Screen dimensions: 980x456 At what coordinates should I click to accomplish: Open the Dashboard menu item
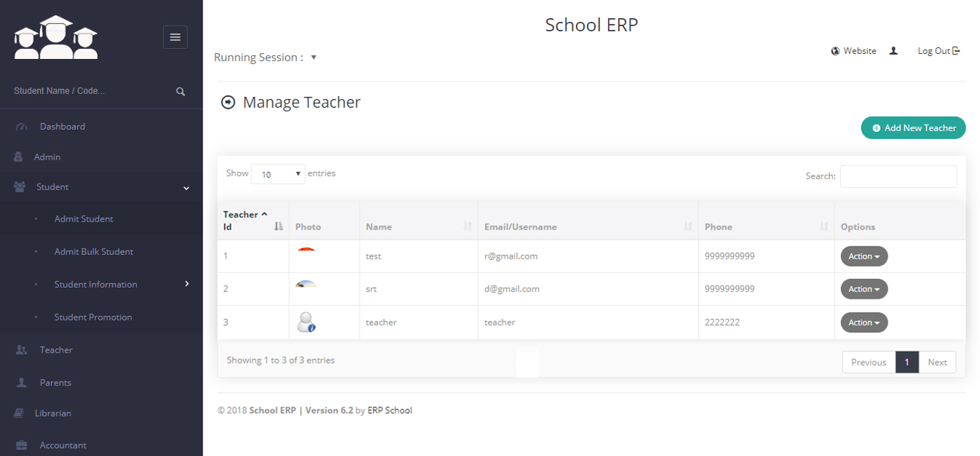click(62, 127)
